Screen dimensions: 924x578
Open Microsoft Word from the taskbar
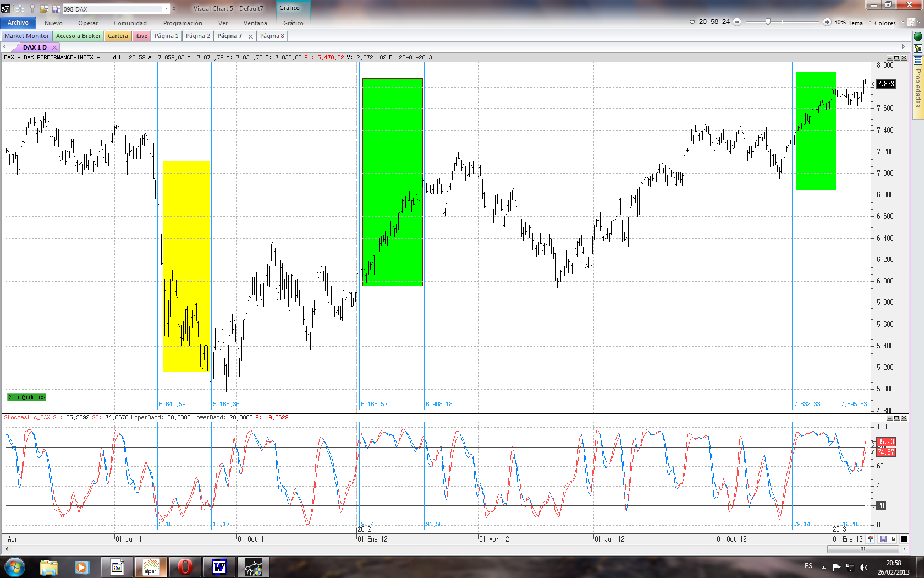click(x=219, y=567)
